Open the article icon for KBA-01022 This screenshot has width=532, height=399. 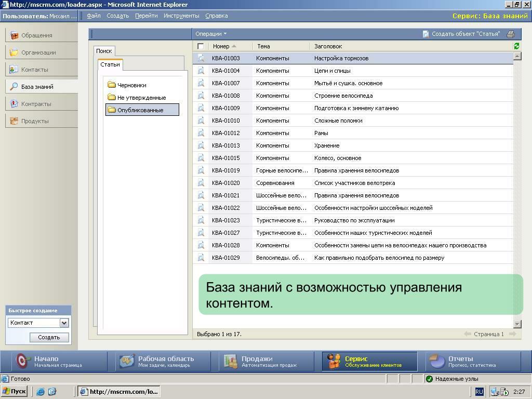(201, 208)
